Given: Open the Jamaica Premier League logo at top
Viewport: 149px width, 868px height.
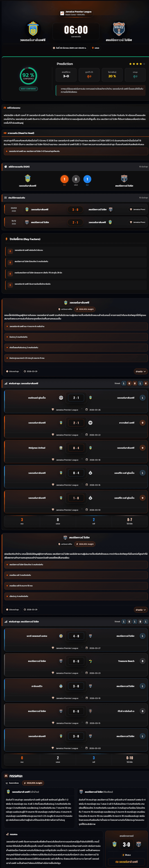Looking at the screenshot, I should (62, 13).
